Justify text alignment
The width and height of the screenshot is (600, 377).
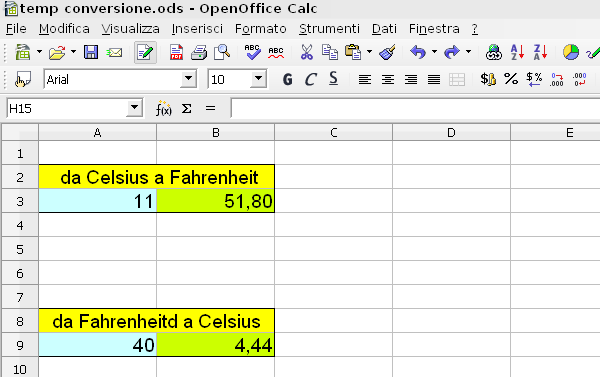pyautogui.click(x=434, y=80)
